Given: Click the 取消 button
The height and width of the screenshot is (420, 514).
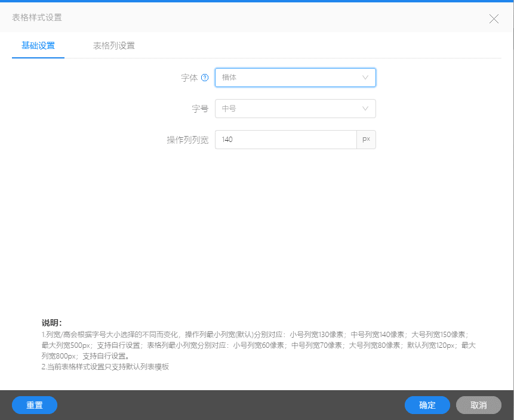Looking at the screenshot, I should point(479,405).
